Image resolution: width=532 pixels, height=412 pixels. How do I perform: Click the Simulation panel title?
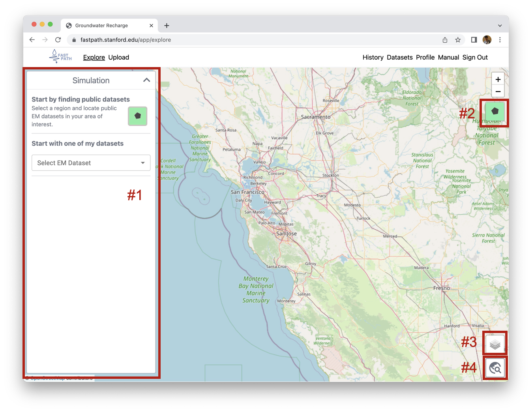(x=91, y=81)
